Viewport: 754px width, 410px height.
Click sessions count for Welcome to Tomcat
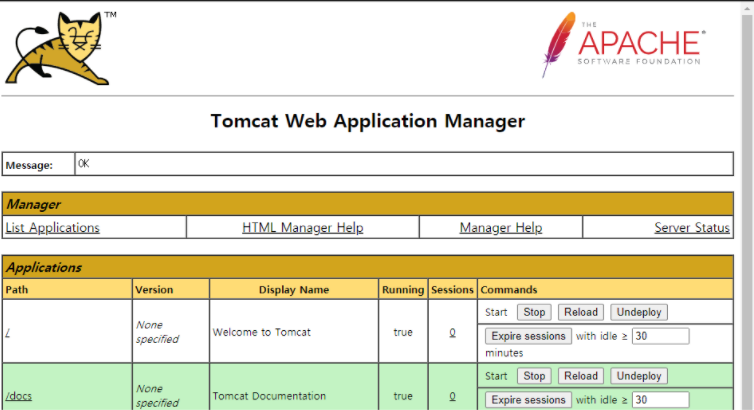click(x=452, y=332)
